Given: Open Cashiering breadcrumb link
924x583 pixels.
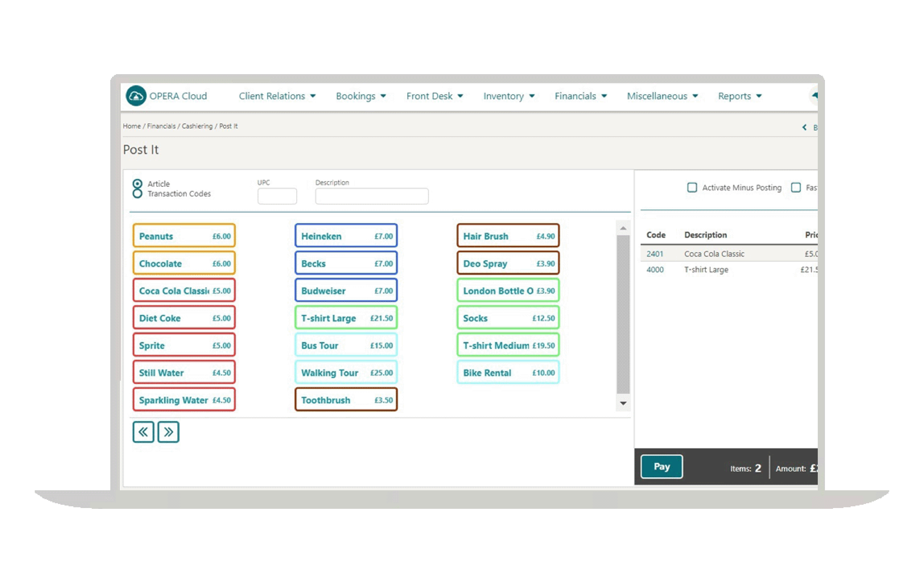Looking at the screenshot, I should (197, 126).
